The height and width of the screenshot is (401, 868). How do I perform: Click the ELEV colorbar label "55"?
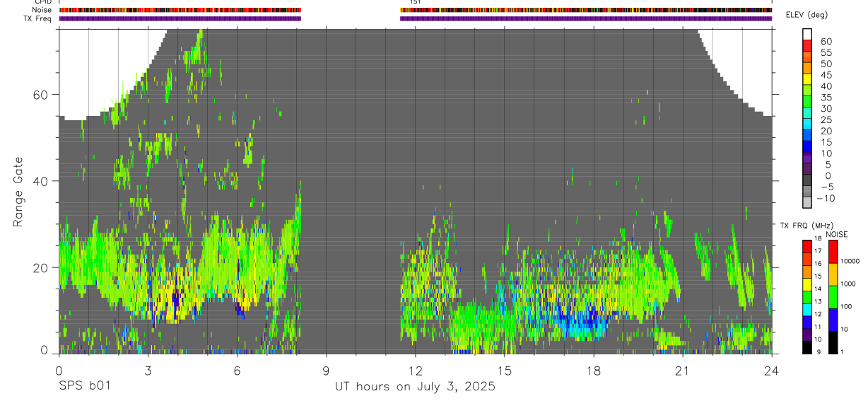coord(826,53)
